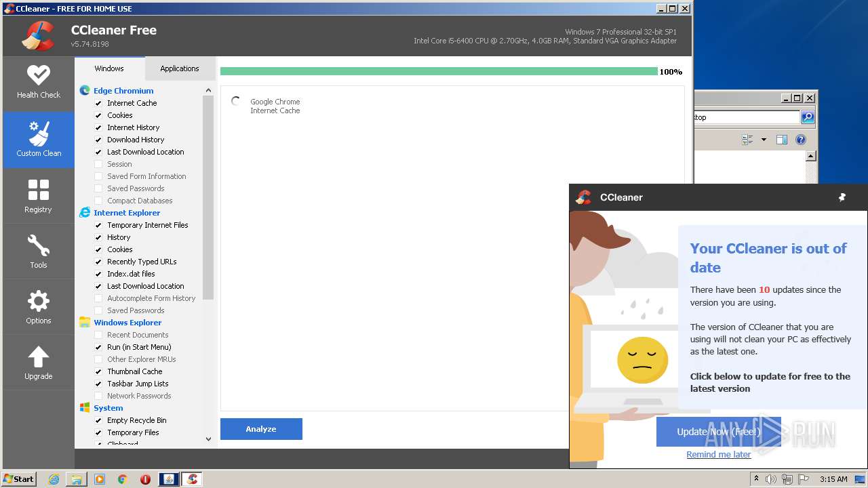Click the change view icon in background window
The width and height of the screenshot is (868, 488).
pyautogui.click(x=747, y=140)
